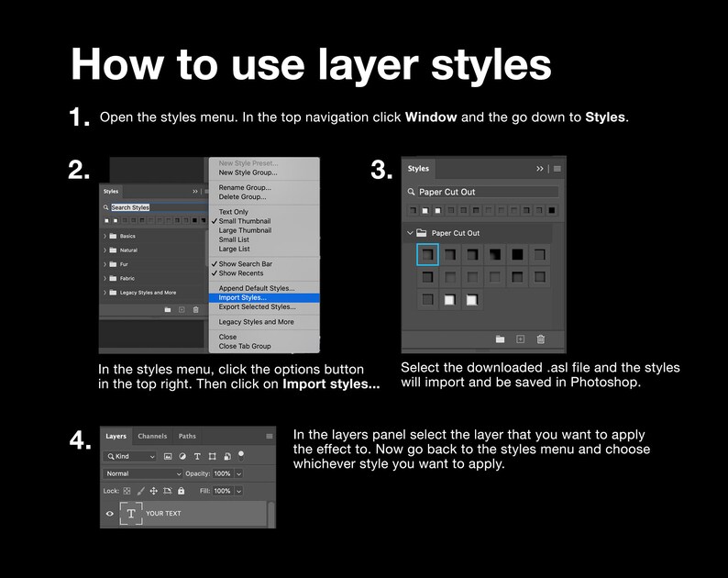Click the new group folder icon below Legacy Styles
Viewport: 728px width, 578px height.
pyautogui.click(x=168, y=309)
